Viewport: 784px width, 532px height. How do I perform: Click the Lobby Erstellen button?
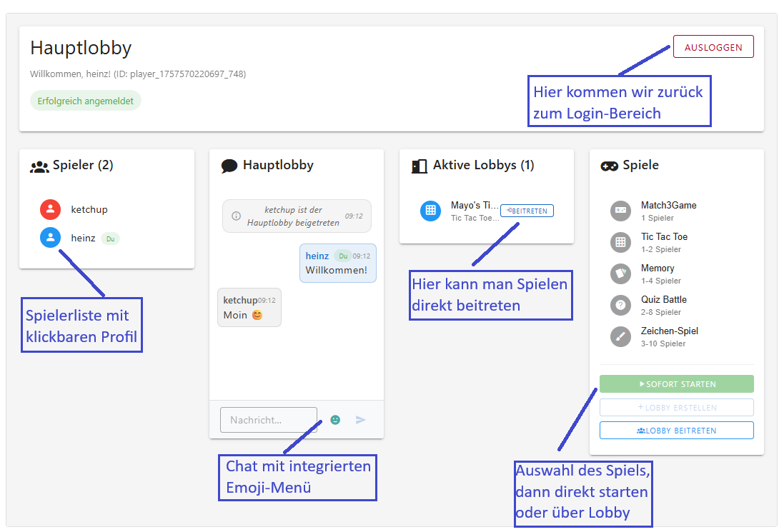677,408
